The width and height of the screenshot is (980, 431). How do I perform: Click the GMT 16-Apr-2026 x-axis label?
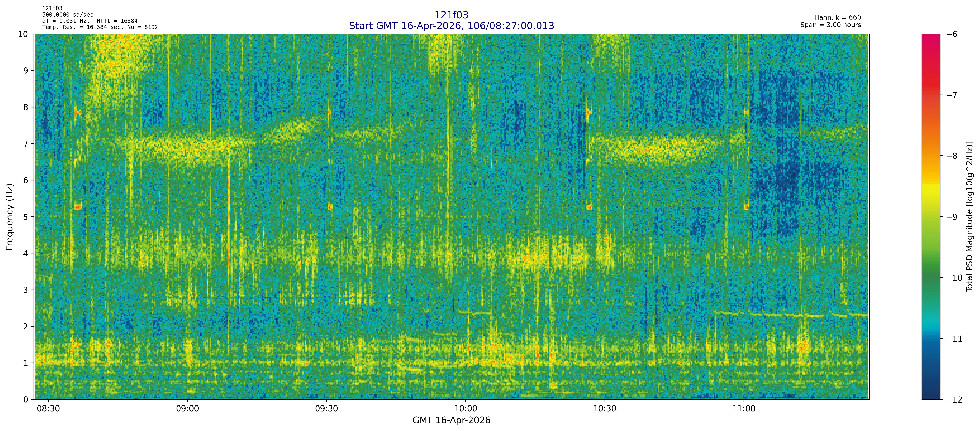coord(451,420)
